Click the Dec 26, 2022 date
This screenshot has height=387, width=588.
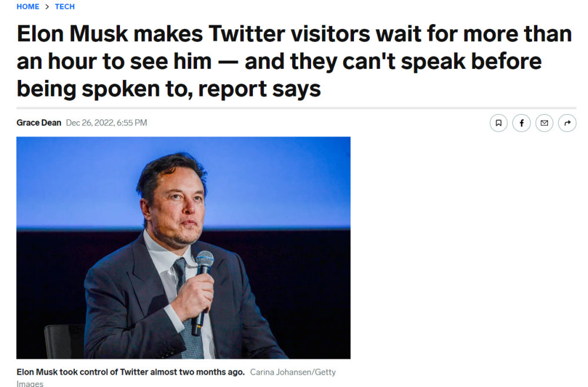tap(89, 123)
